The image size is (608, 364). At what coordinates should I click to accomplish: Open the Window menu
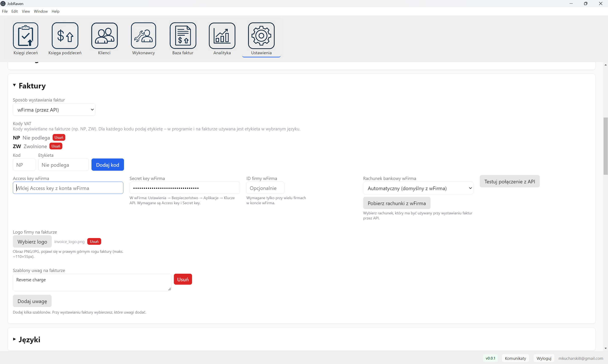(x=41, y=11)
